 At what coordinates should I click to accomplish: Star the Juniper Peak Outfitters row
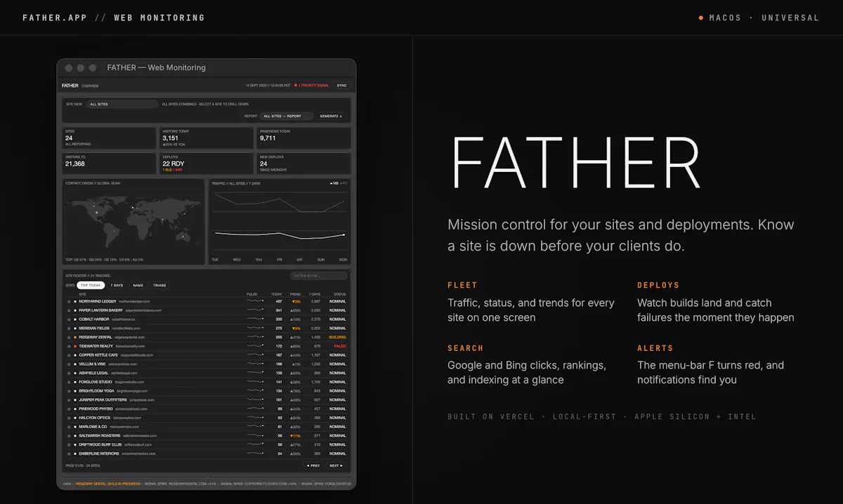pos(69,399)
